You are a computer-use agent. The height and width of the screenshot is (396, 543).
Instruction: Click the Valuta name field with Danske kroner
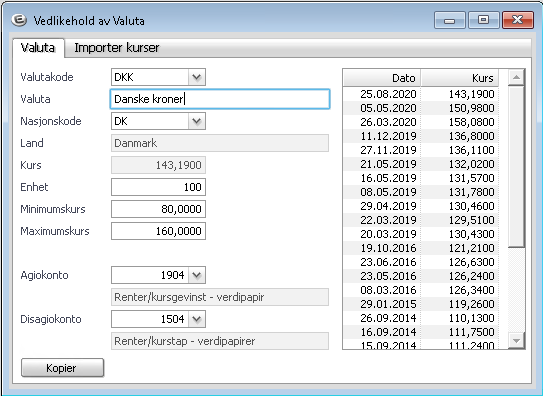pos(220,99)
